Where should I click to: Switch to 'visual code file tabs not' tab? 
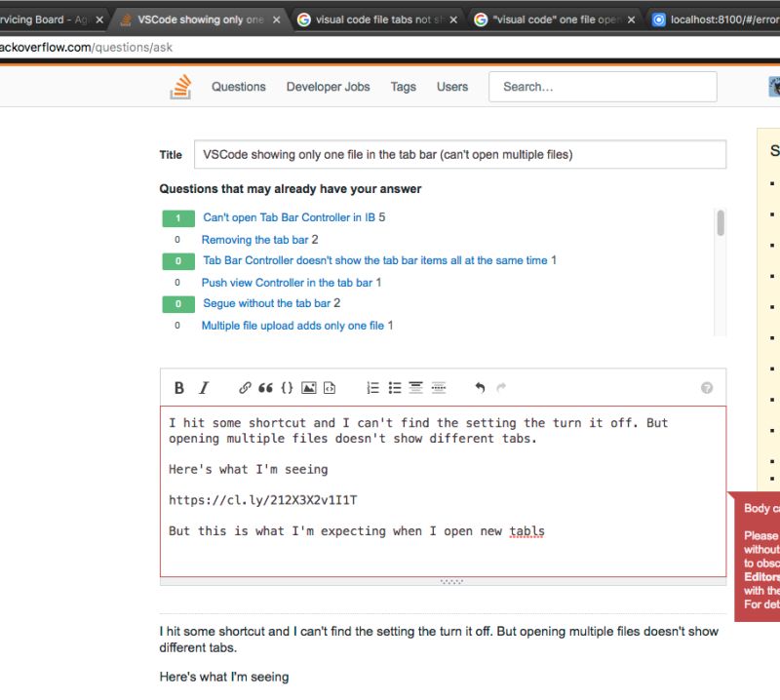379,19
